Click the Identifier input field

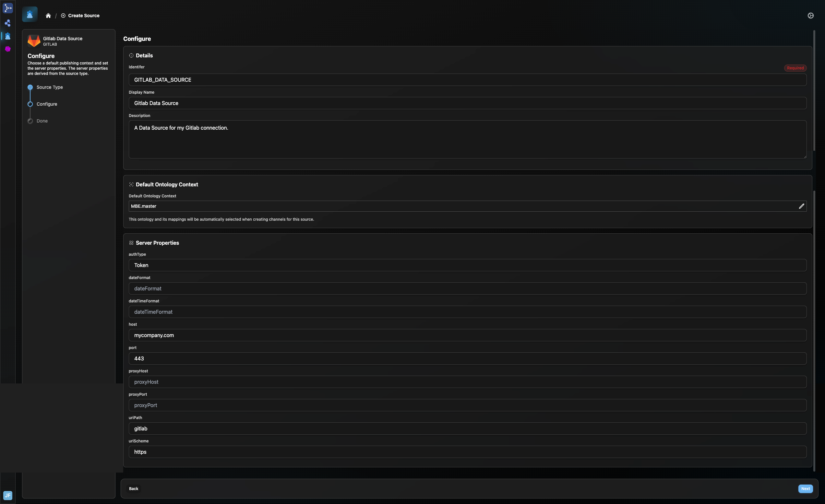click(467, 80)
